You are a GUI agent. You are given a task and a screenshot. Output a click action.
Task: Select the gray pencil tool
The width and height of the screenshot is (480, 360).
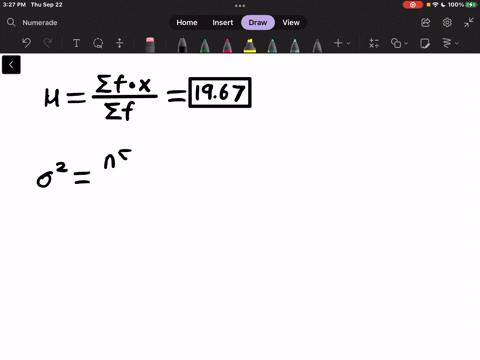317,45
